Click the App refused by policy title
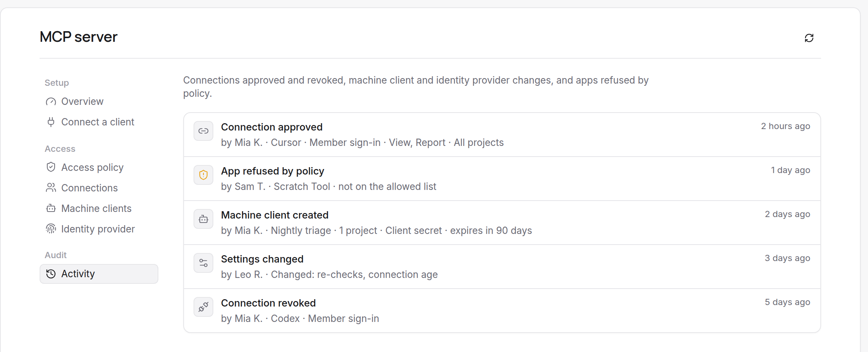Viewport: 868px width, 352px height. 272,171
